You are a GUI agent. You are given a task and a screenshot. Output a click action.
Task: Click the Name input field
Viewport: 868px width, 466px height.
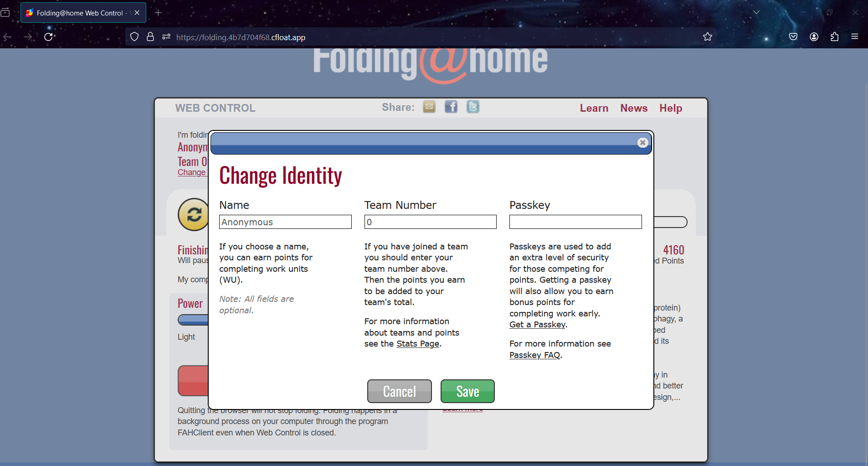pos(285,222)
